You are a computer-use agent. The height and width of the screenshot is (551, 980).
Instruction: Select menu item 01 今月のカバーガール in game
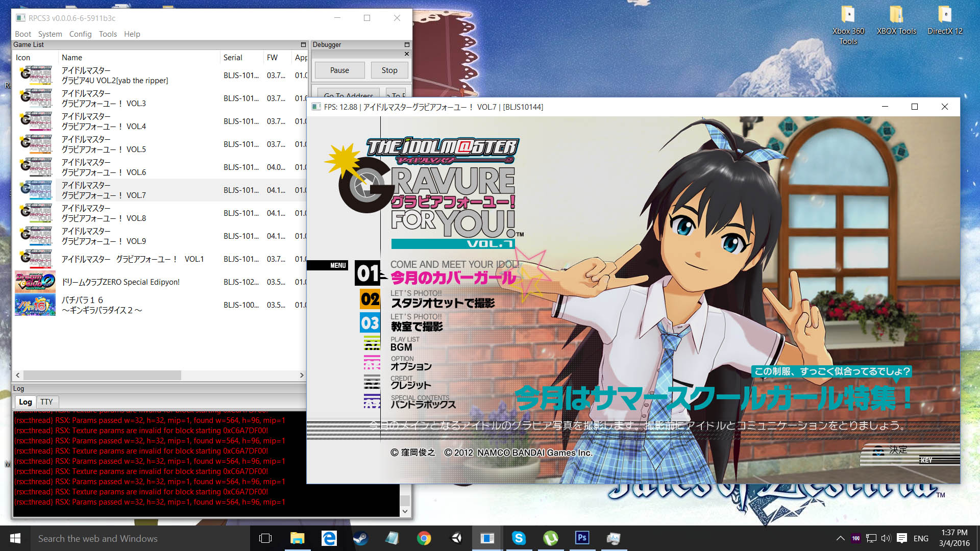[x=453, y=278]
